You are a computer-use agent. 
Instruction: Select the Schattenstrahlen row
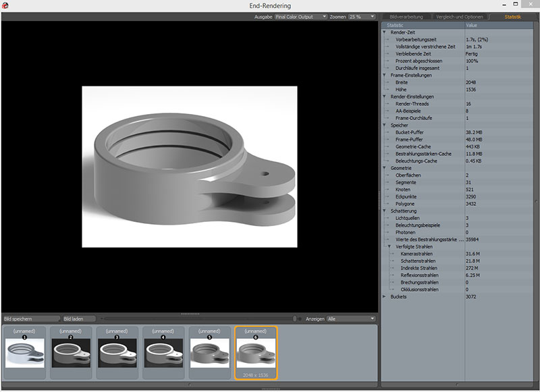pos(458,261)
